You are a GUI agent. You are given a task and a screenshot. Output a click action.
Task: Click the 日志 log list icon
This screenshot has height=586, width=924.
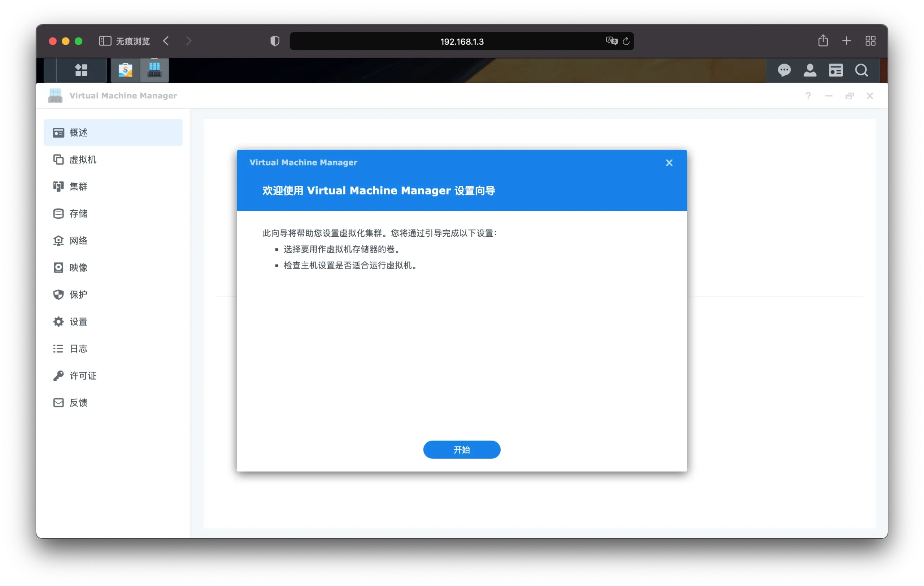click(x=58, y=349)
